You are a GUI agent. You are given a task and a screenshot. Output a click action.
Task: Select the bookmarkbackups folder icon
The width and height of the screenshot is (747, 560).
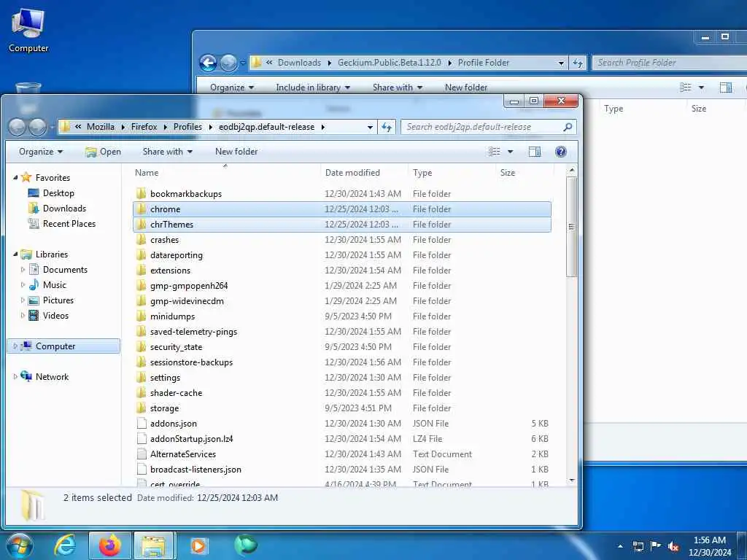tap(141, 194)
